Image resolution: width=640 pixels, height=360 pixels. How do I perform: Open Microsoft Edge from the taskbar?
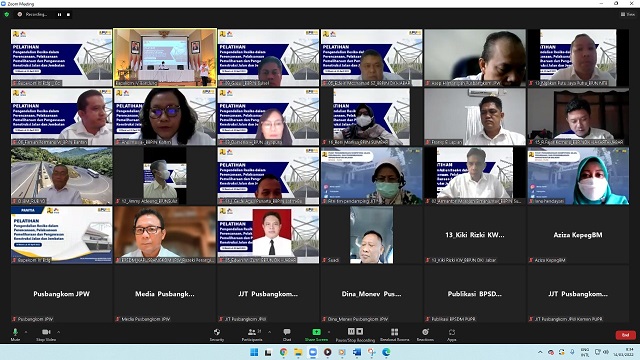coord(386,352)
